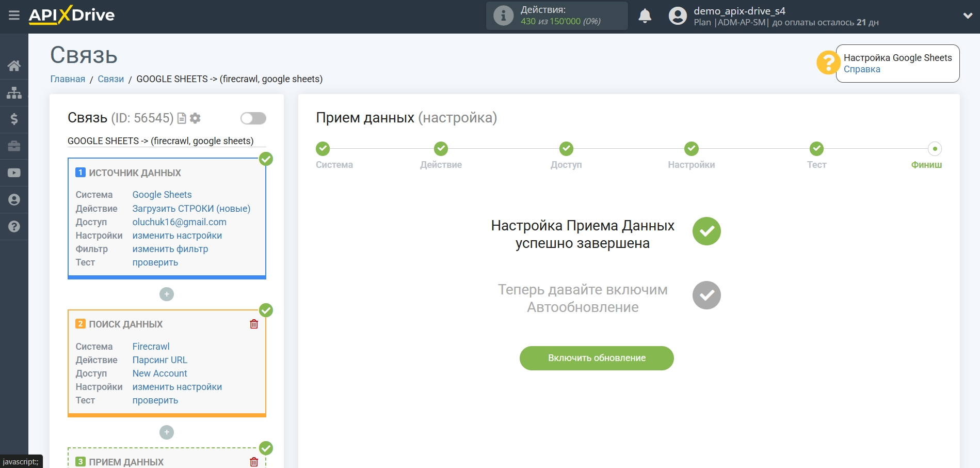This screenshot has width=980, height=468.
Task: Open the YouTube video section in the sidebar
Action: coord(14,172)
